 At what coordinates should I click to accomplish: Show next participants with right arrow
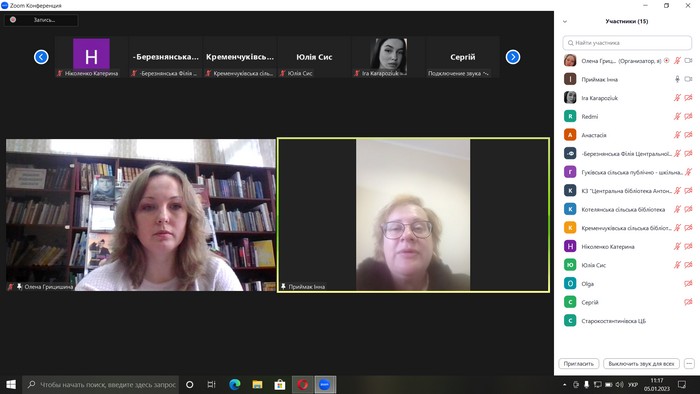(513, 57)
